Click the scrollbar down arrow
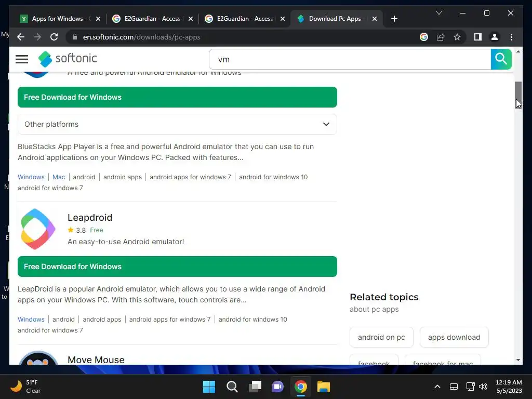This screenshot has width=532, height=399. coord(518,360)
